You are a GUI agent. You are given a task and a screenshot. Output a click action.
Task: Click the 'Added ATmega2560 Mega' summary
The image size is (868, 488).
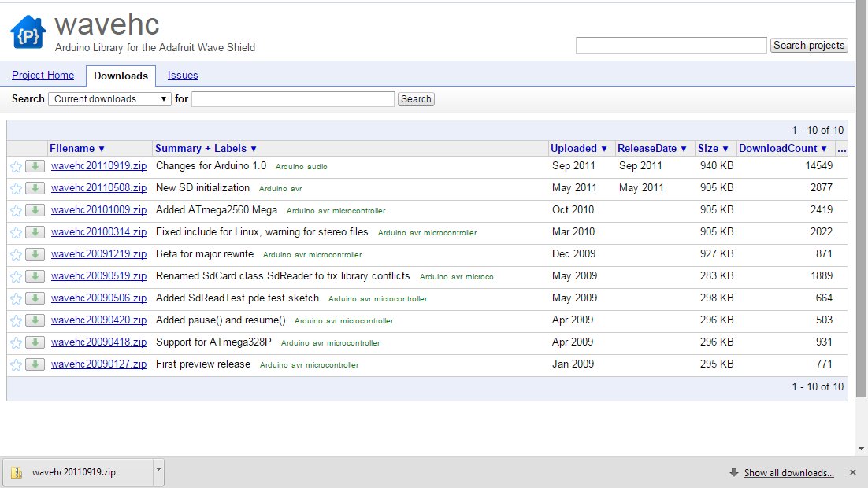coord(217,209)
